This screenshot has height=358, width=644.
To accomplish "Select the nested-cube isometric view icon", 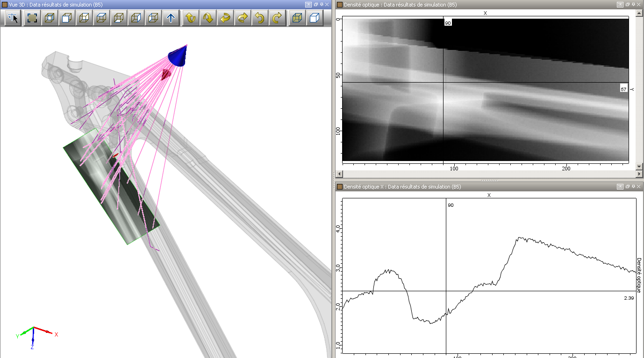I will click(49, 18).
